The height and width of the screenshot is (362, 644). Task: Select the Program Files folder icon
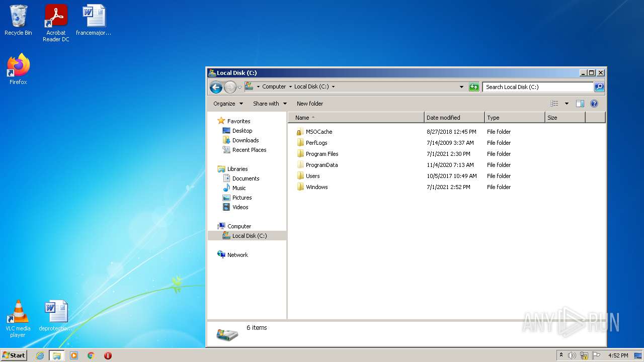click(x=300, y=154)
